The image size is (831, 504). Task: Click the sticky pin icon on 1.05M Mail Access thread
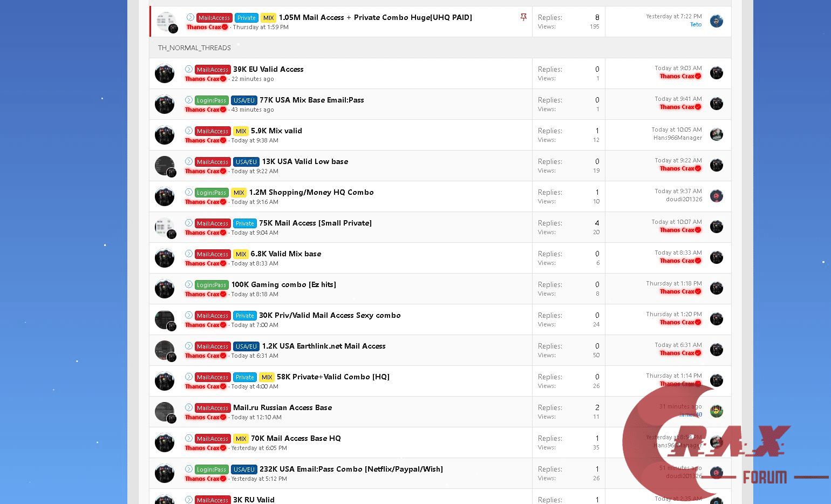coord(523,17)
